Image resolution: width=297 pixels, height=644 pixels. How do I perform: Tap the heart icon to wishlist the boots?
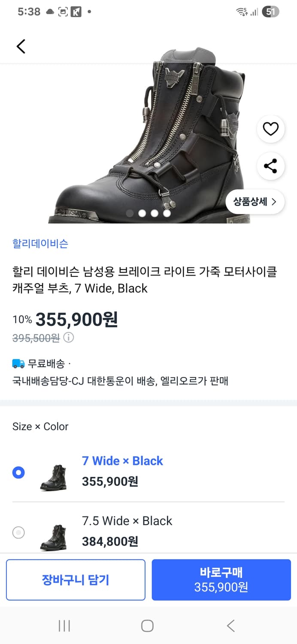tap(270, 129)
